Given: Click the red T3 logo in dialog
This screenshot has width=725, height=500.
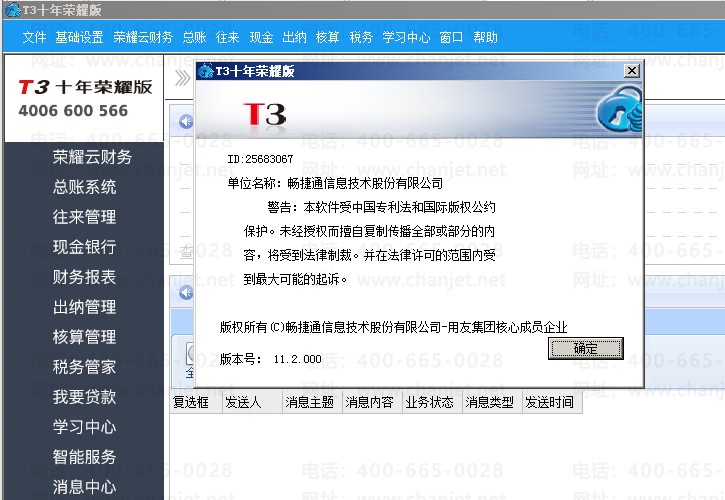Looking at the screenshot, I should coord(265,114).
